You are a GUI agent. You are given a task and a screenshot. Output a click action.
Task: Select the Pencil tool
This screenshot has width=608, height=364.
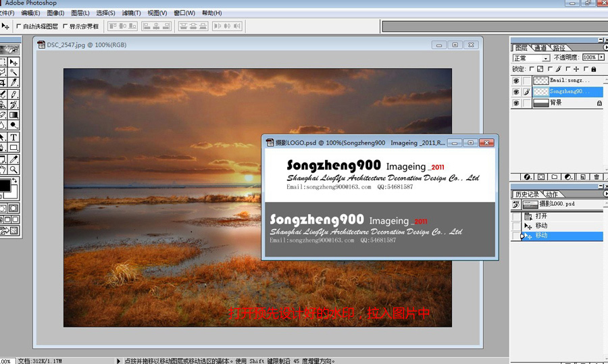point(14,95)
